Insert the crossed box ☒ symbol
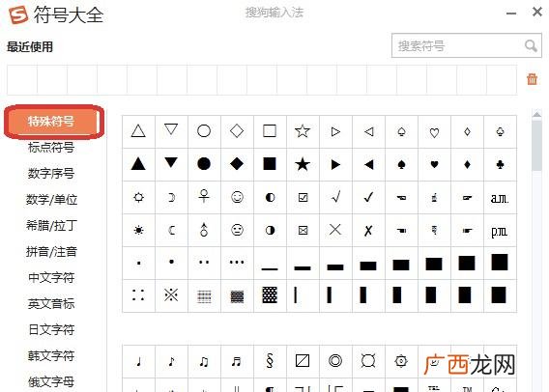Image resolution: width=549 pixels, height=392 pixels. 303,230
